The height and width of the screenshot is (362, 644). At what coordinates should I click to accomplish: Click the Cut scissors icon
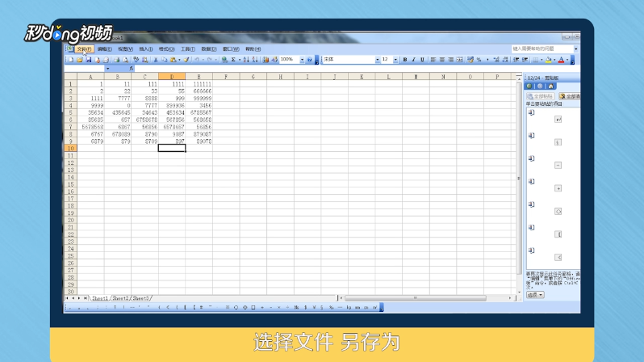(x=156, y=60)
